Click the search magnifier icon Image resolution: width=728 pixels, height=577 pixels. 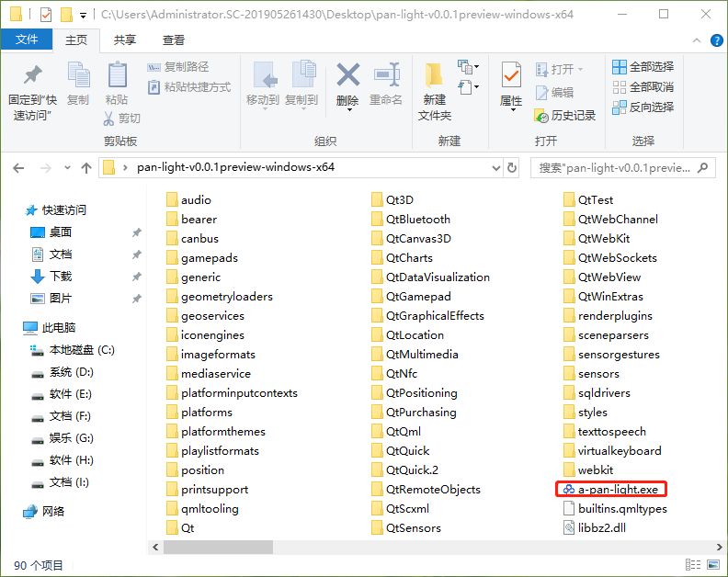point(703,167)
